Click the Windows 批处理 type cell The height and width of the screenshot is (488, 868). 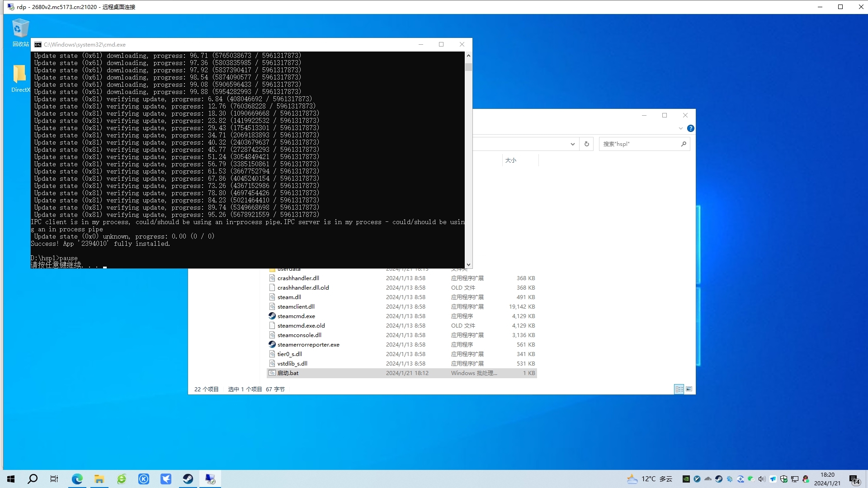(474, 373)
